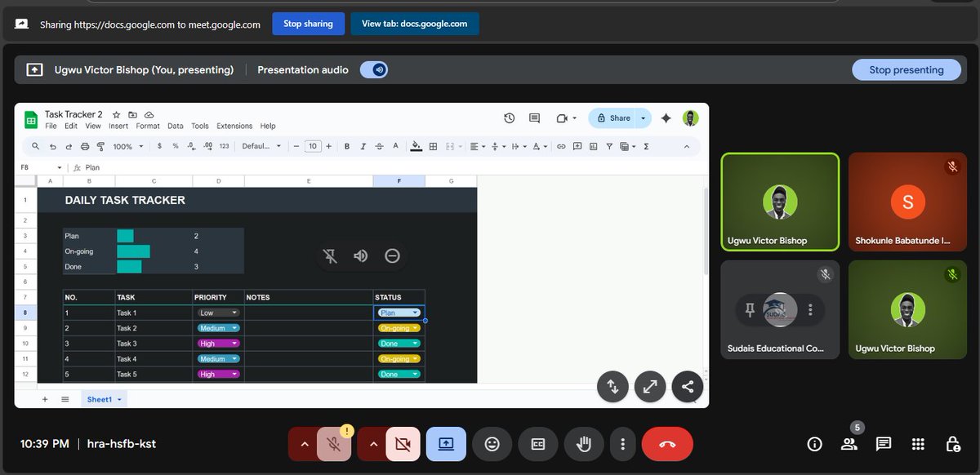Viewport: 980px width, 475px height.
Task: Select the borders tool in the toolbar
Action: click(432, 145)
